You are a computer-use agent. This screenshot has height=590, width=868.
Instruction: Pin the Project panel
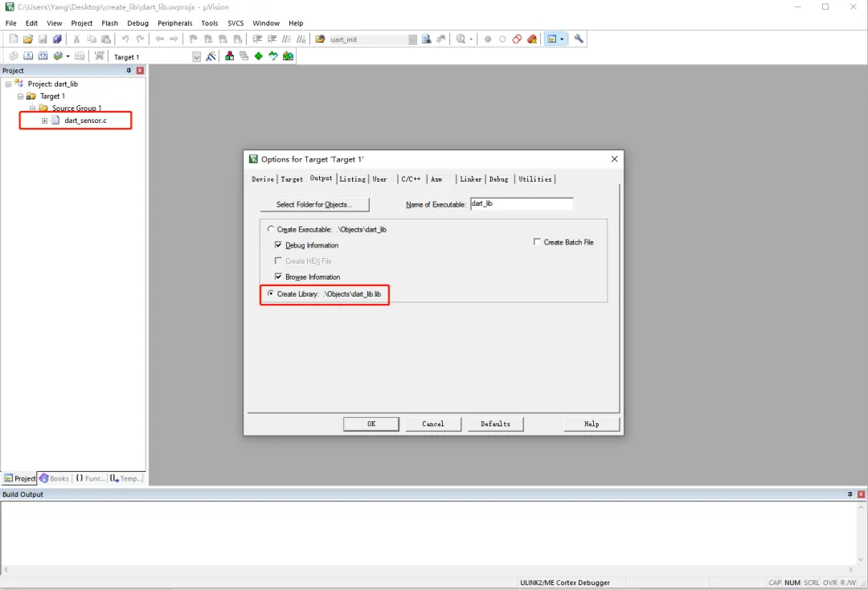[129, 70]
